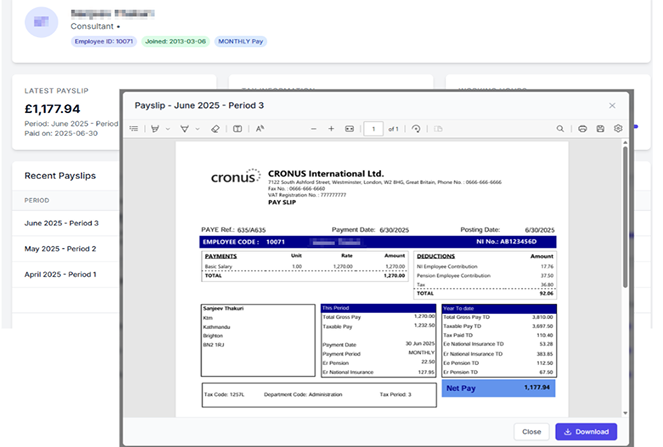Open the table of contents icon in PDF toolbar

click(x=134, y=129)
